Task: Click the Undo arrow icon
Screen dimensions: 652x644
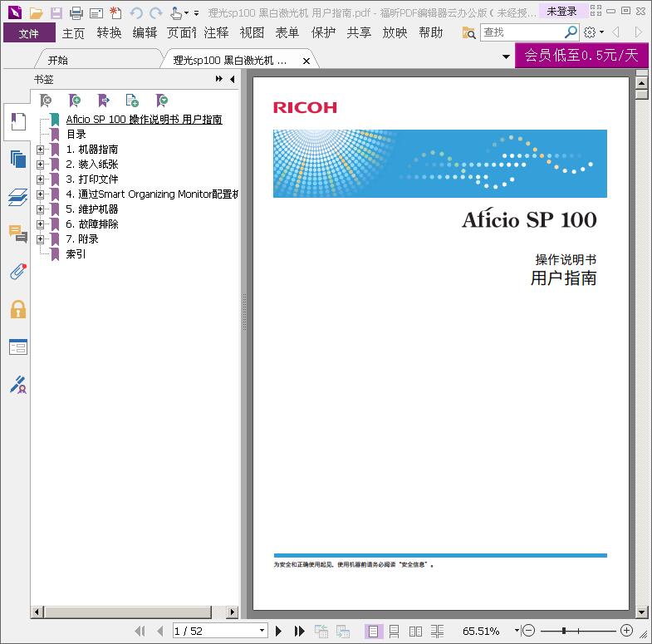Action: 136,13
